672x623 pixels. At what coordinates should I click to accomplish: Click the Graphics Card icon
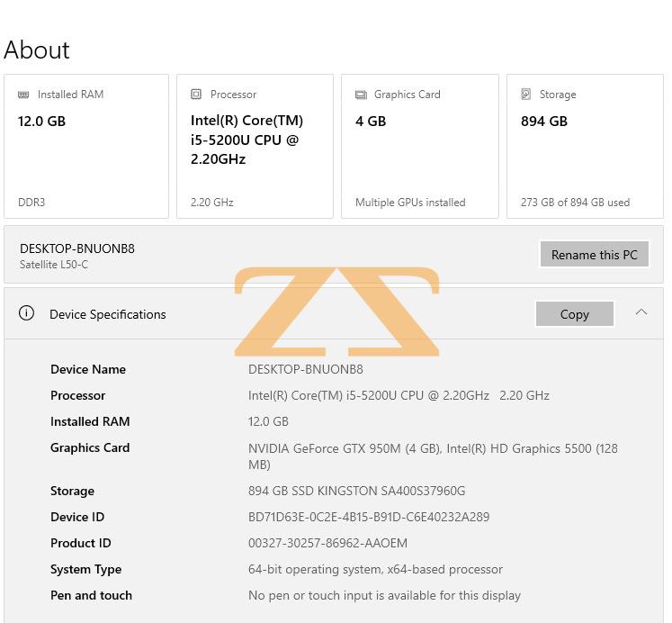361,95
